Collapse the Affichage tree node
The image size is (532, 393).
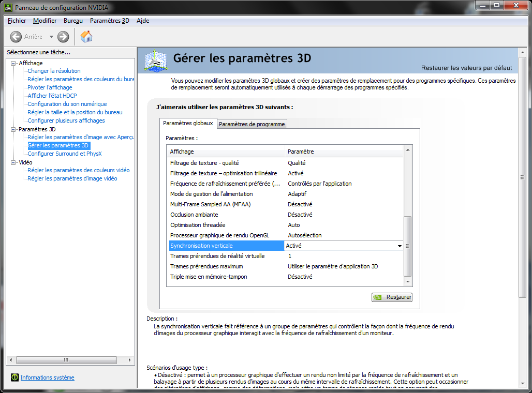13,63
